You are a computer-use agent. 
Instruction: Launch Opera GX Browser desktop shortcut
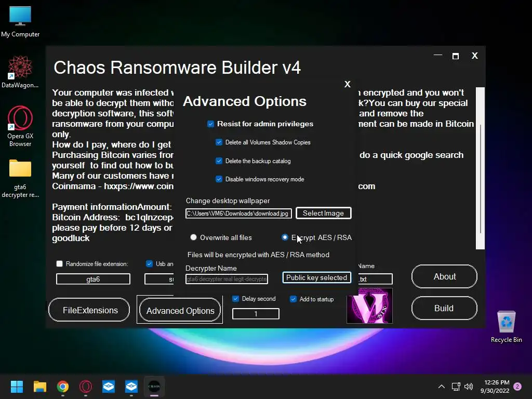pyautogui.click(x=20, y=126)
